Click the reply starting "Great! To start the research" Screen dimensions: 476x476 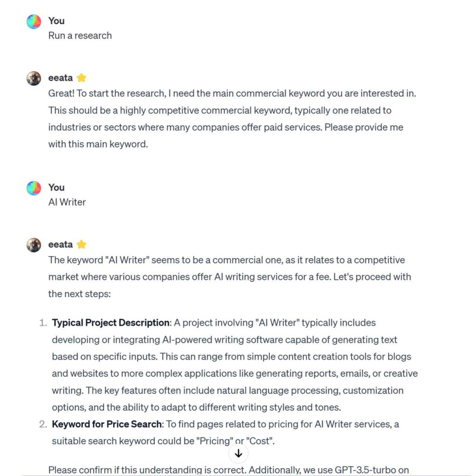[231, 119]
